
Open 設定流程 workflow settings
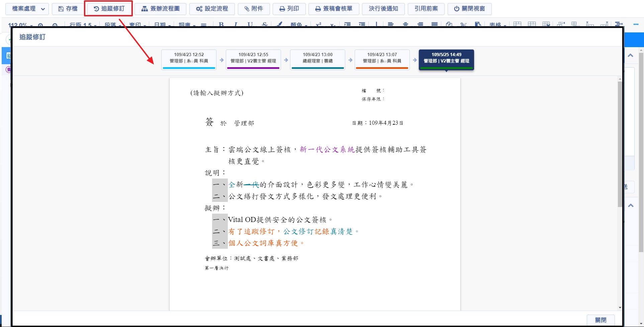212,9
